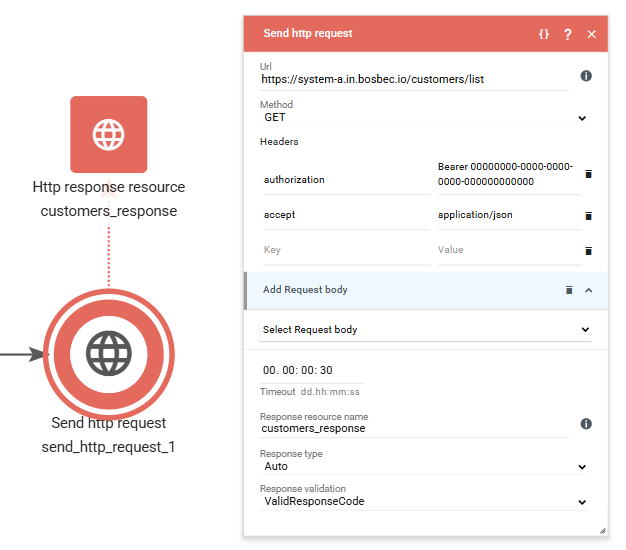Remove the request body using trash icon
626x550 pixels.
tap(569, 290)
